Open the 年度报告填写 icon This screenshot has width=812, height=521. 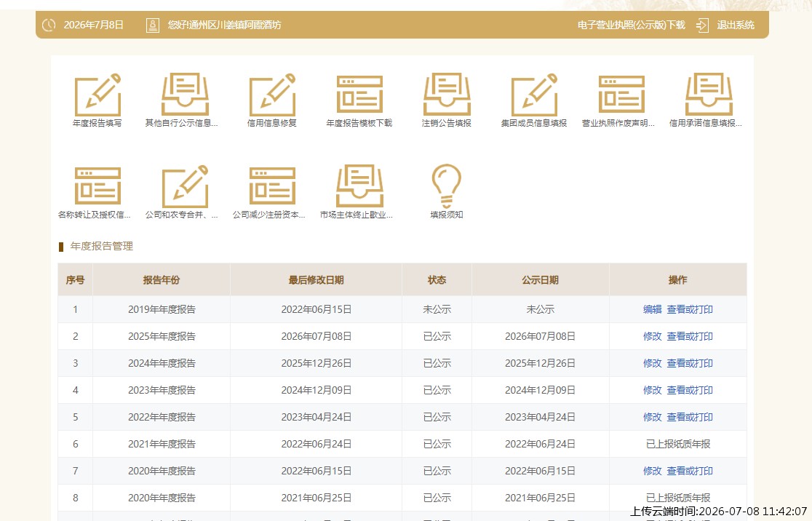pyautogui.click(x=97, y=95)
